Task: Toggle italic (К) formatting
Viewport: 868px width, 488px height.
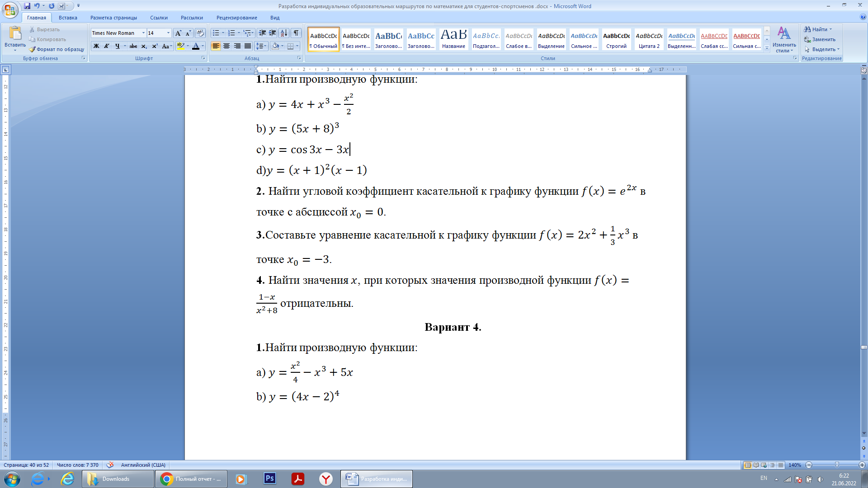Action: coord(107,46)
